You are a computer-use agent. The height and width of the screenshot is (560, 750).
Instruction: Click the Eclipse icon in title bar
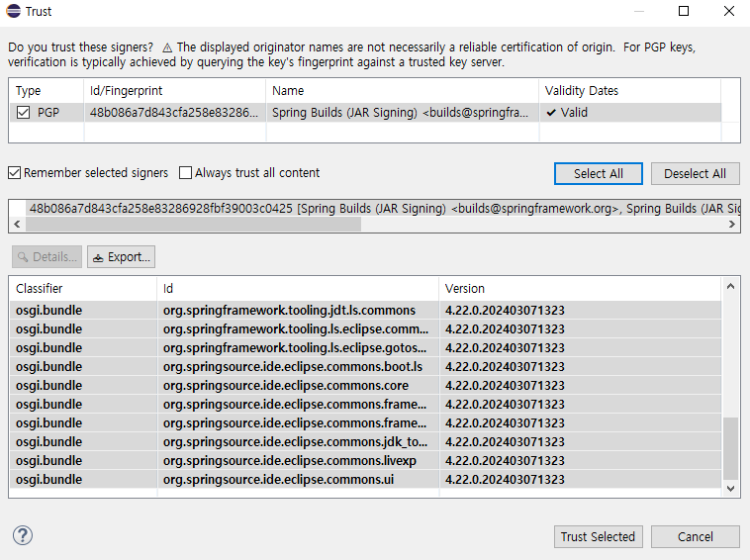[x=14, y=11]
